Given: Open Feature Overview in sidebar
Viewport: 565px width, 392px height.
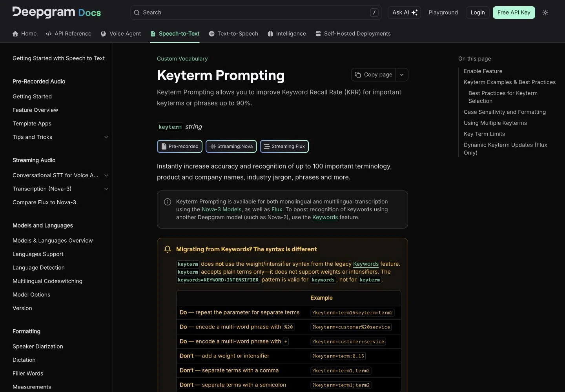Looking at the screenshot, I should coord(35,110).
